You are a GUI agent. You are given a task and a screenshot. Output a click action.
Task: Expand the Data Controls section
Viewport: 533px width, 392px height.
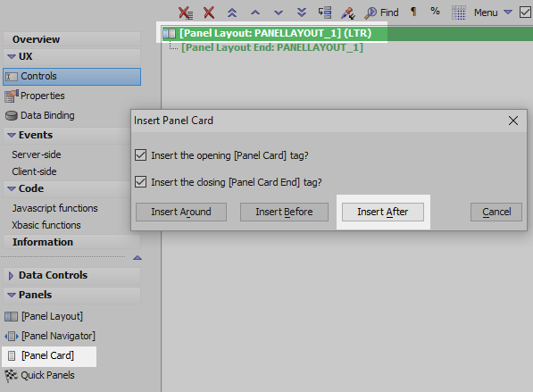coord(11,275)
